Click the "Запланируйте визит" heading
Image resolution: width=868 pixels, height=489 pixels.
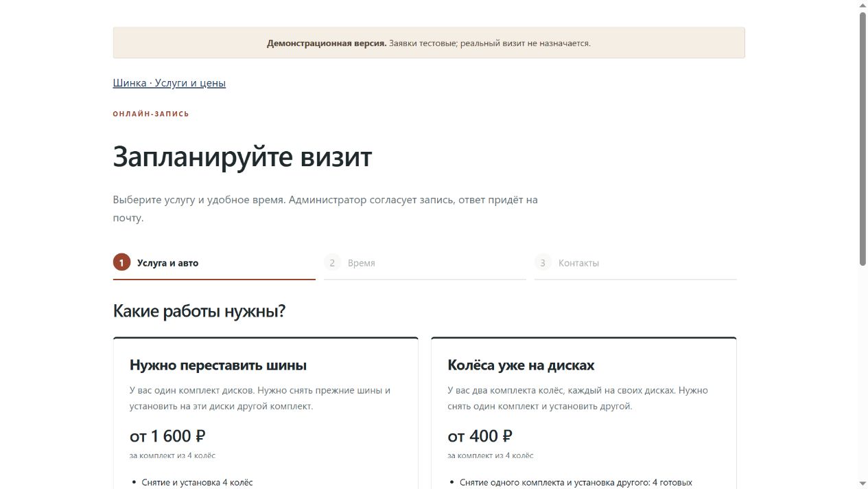point(242,157)
